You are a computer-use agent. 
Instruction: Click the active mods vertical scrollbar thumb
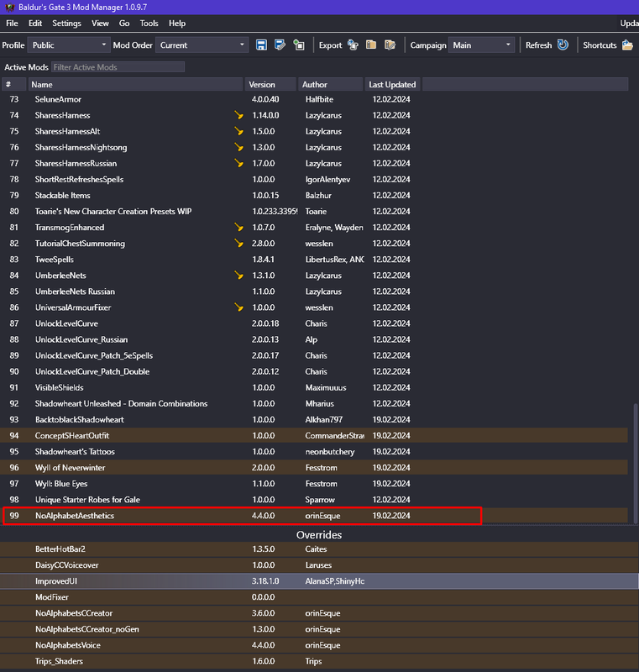tap(635, 463)
